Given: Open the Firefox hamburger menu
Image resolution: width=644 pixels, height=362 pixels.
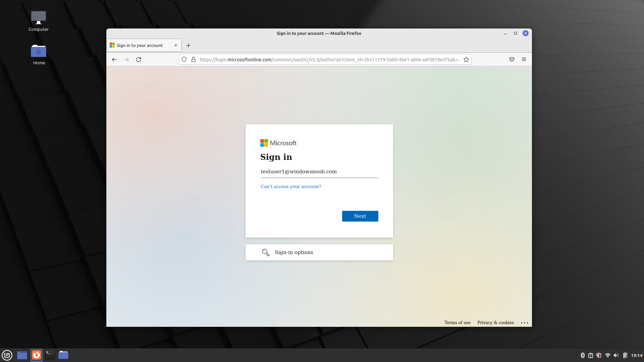Looking at the screenshot, I should 524,60.
